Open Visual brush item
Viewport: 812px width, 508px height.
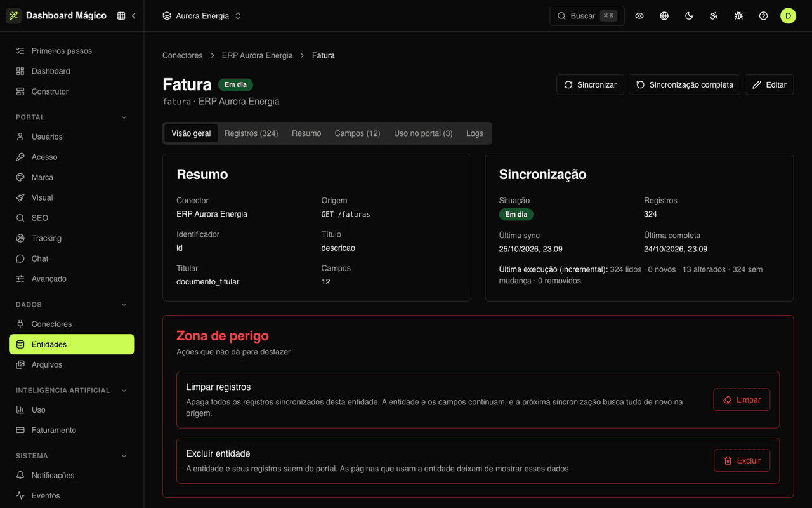(72, 197)
